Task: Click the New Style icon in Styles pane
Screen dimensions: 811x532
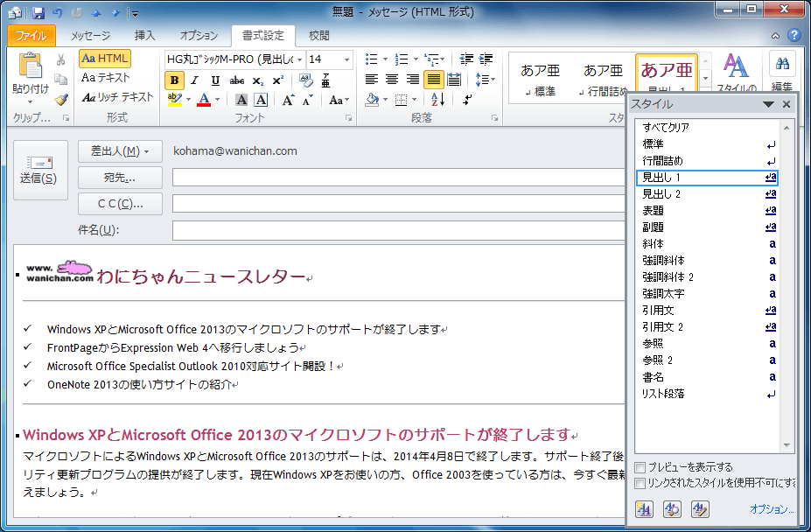Action: pos(644,509)
